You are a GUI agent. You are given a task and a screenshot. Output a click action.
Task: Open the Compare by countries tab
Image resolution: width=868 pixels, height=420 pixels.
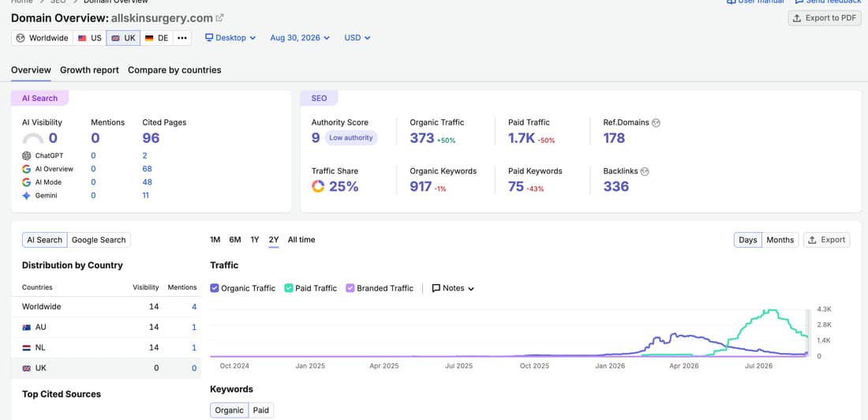coord(174,70)
